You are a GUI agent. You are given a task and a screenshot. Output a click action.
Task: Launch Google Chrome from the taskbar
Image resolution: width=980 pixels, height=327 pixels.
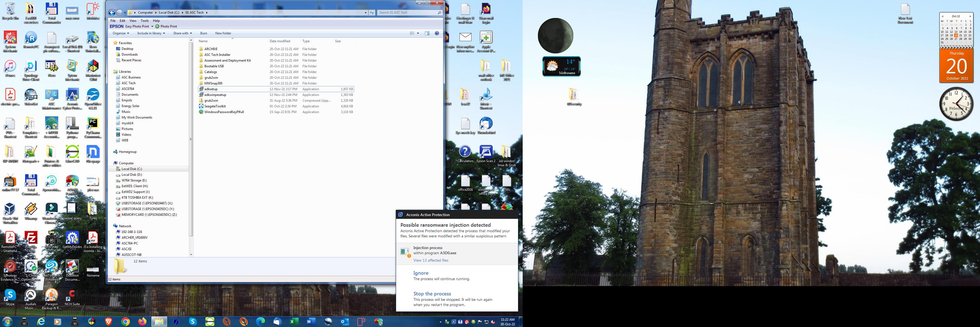pyautogui.click(x=125, y=322)
